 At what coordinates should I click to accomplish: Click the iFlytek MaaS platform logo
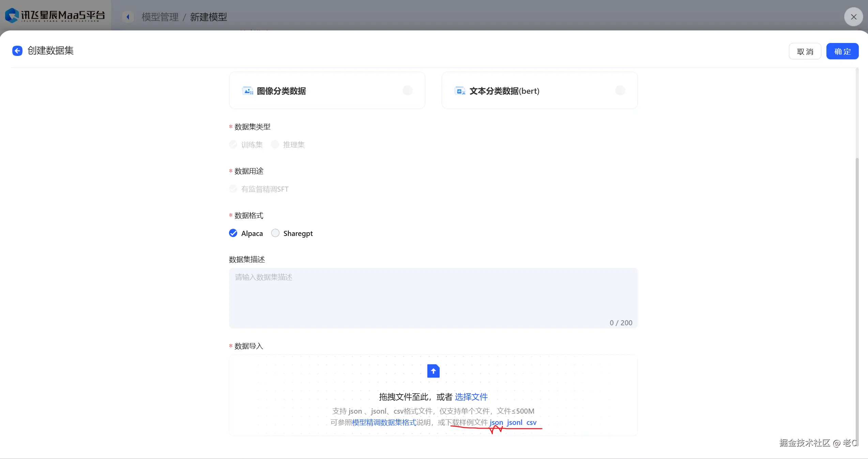55,15
